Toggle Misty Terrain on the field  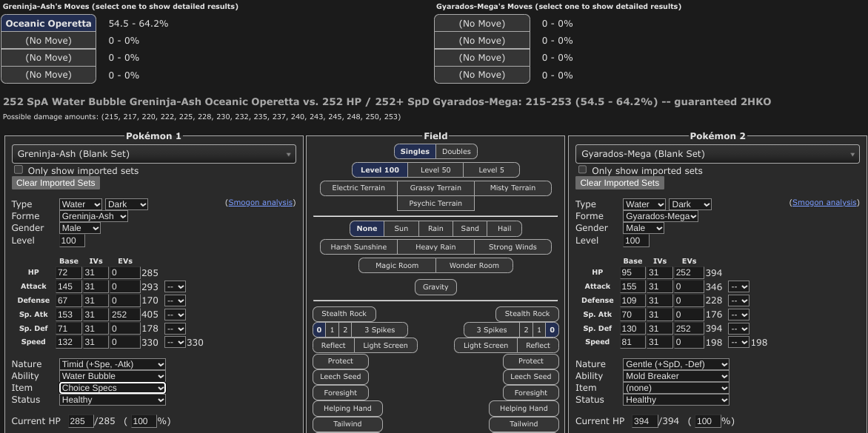513,188
